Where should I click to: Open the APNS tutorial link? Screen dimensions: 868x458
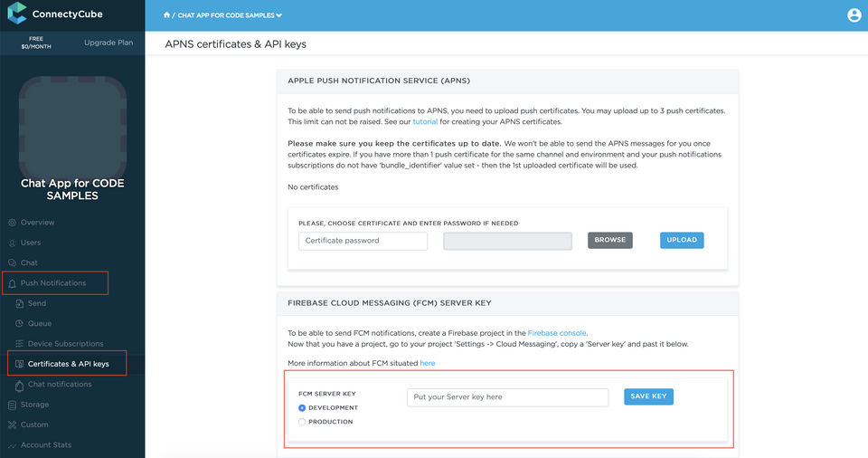[425, 121]
